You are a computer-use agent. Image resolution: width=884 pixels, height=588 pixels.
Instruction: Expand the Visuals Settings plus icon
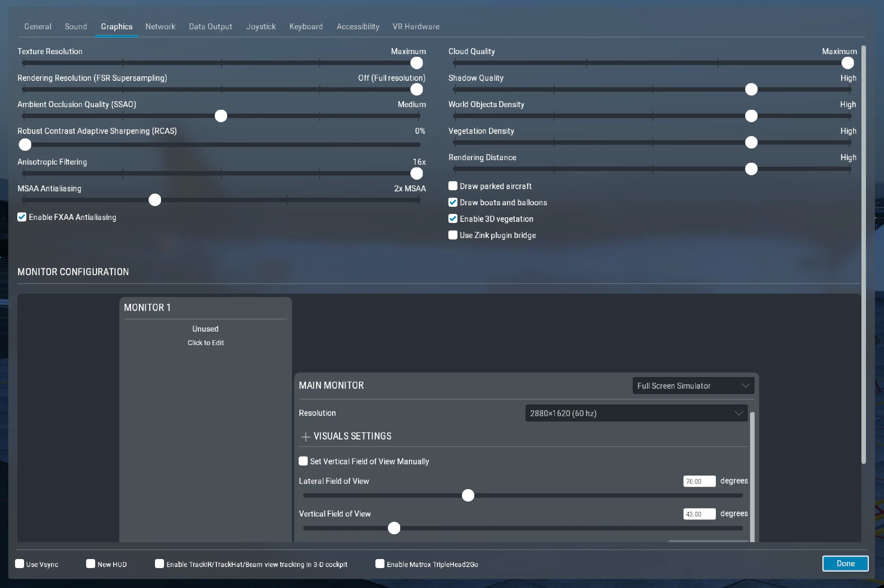(x=305, y=436)
